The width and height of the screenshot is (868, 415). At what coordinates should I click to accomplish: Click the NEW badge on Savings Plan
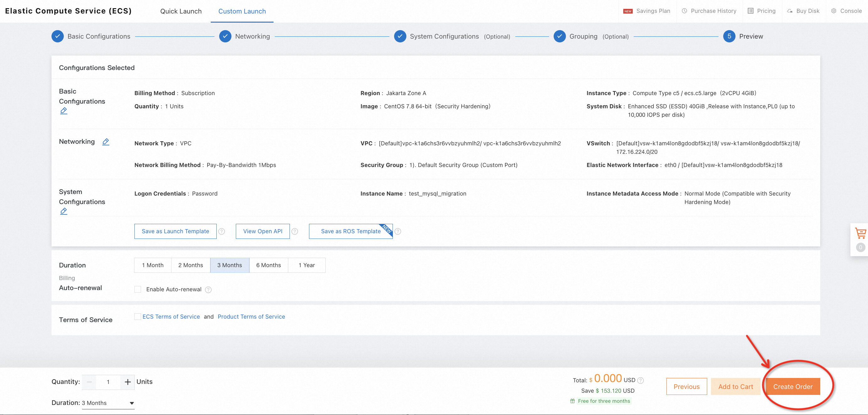(x=628, y=11)
